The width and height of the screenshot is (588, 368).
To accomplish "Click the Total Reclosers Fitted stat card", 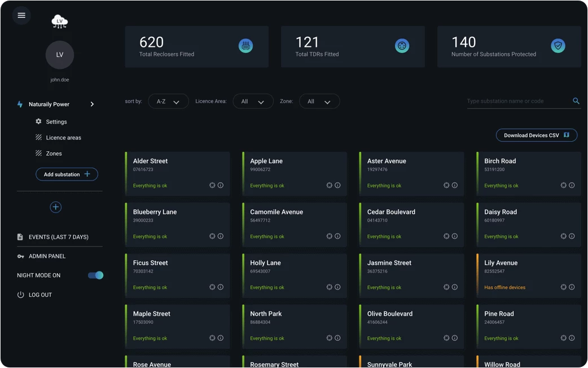I will click(x=196, y=46).
